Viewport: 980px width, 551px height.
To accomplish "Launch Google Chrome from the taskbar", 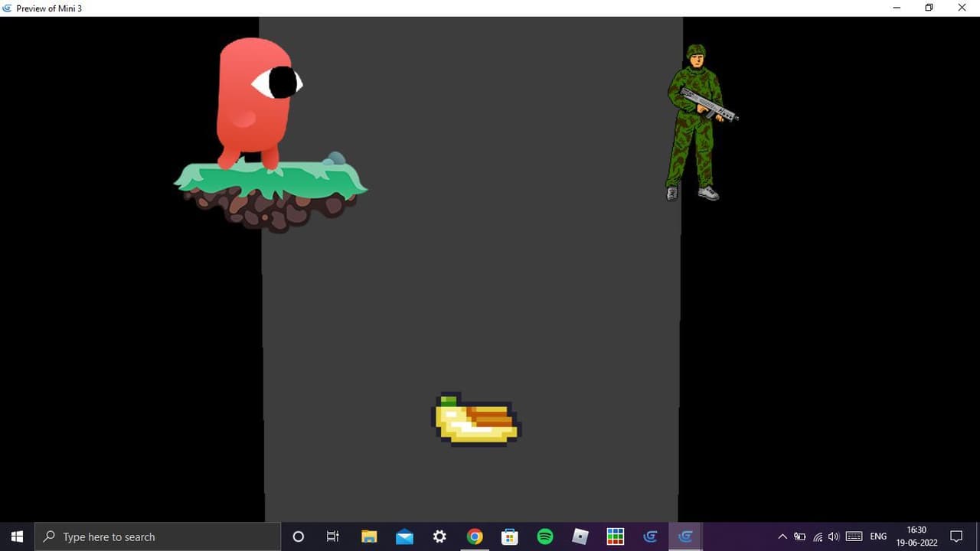I will [475, 536].
